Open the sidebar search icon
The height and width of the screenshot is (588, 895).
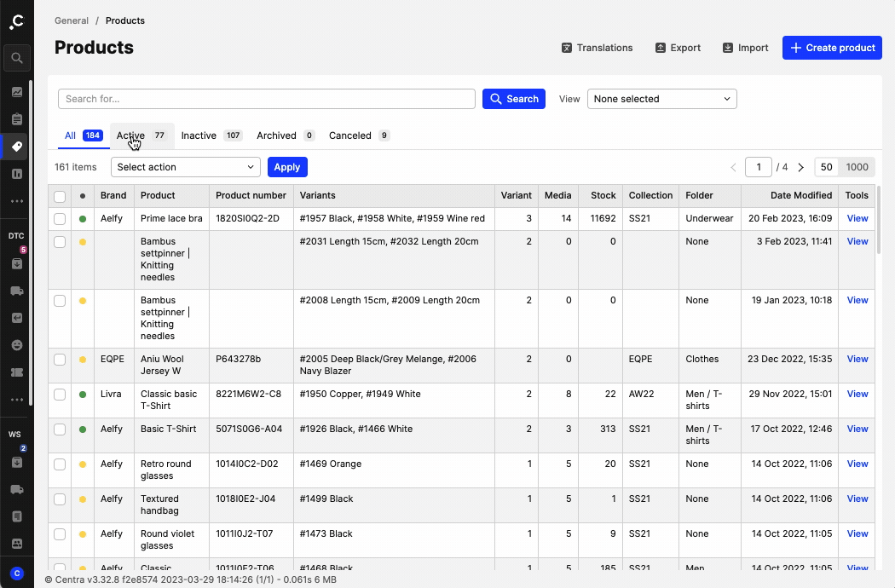(16, 59)
